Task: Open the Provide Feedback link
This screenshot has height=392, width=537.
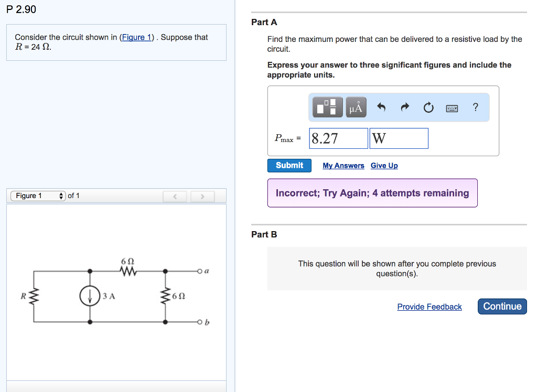Action: (x=429, y=306)
